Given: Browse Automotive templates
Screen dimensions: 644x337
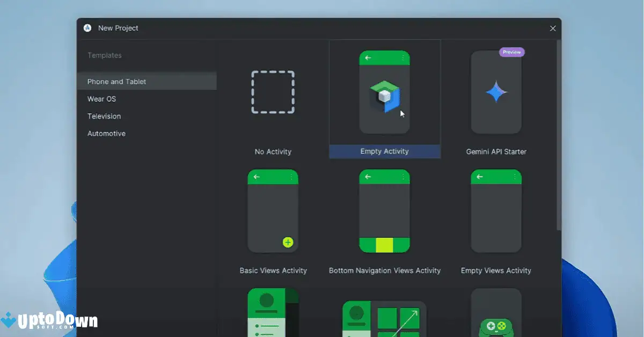Looking at the screenshot, I should point(106,133).
